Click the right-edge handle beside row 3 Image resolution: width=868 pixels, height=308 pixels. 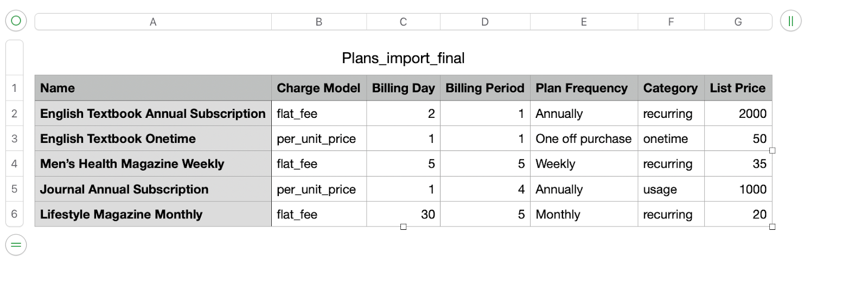tap(772, 150)
